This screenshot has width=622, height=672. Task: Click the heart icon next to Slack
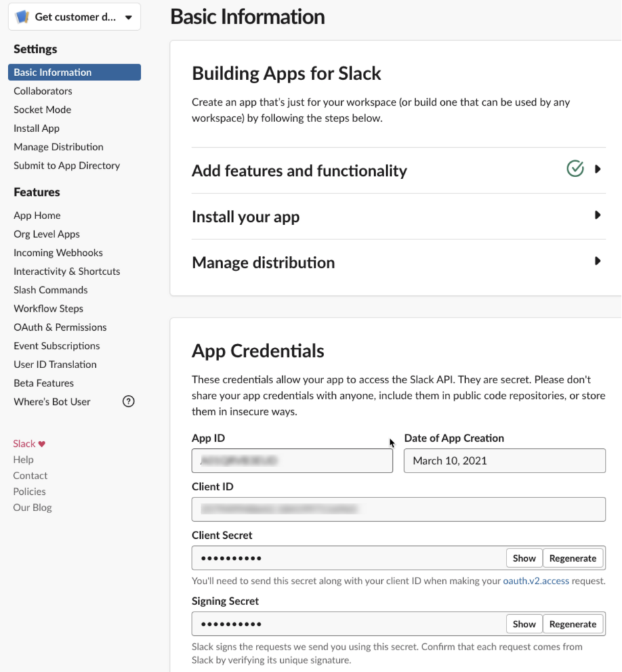[42, 444]
